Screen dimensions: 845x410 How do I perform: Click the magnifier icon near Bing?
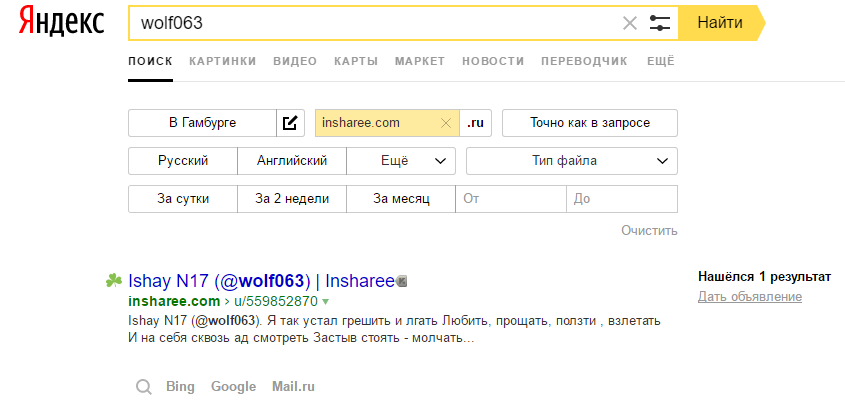tap(144, 387)
